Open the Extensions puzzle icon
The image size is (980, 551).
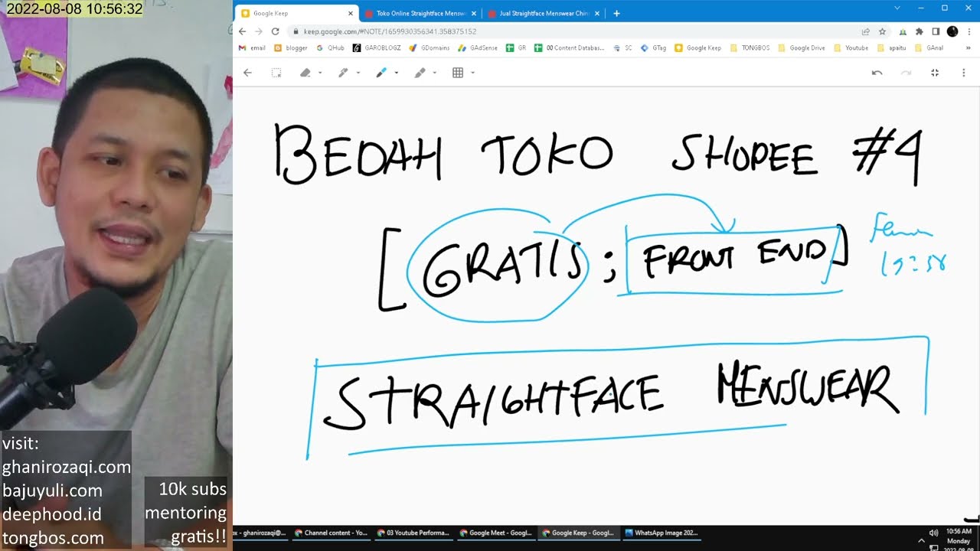[x=920, y=31]
